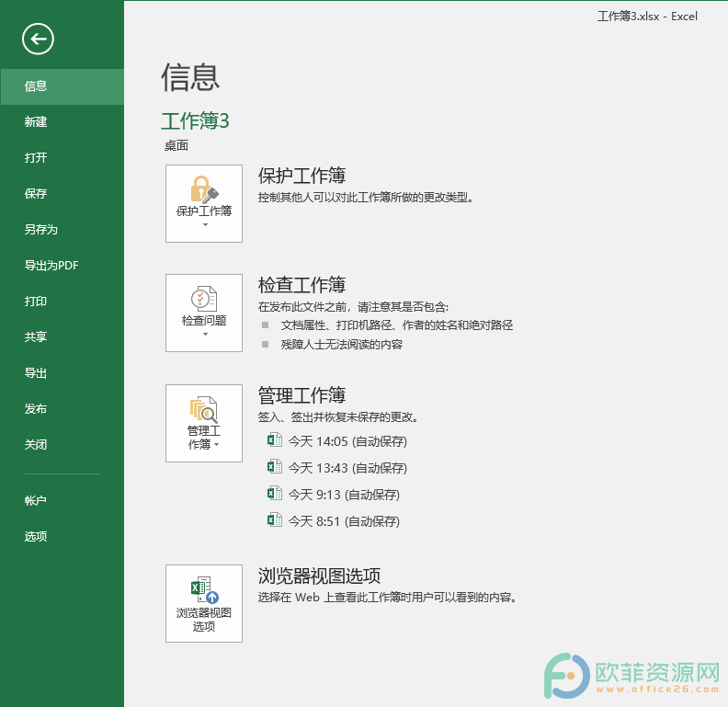The height and width of the screenshot is (707, 728).
Task: Click the 检查工作簿 section heading
Action: (301, 285)
